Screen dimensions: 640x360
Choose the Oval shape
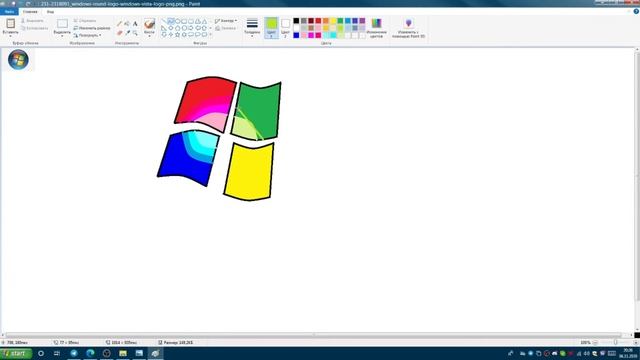pyautogui.click(x=178, y=21)
